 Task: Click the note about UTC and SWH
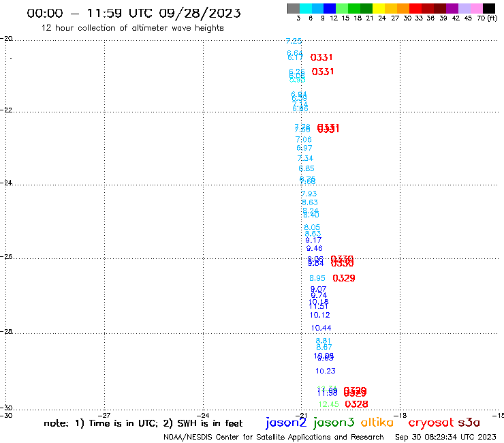point(143,423)
